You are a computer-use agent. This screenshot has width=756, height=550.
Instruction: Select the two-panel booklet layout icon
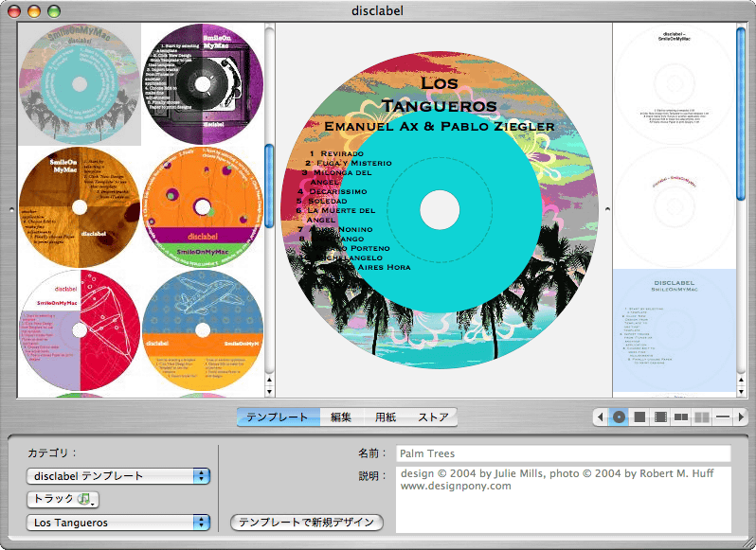point(681,417)
